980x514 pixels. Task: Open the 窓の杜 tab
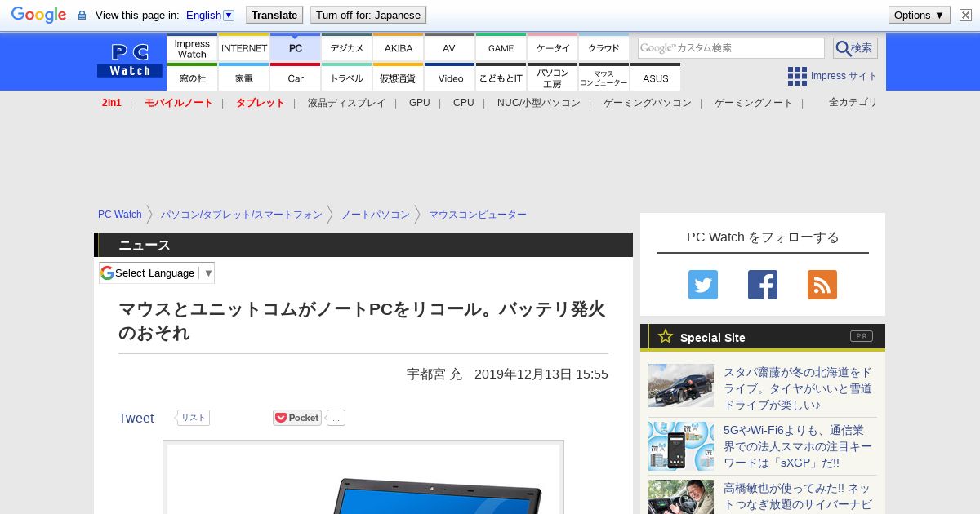coord(192,78)
